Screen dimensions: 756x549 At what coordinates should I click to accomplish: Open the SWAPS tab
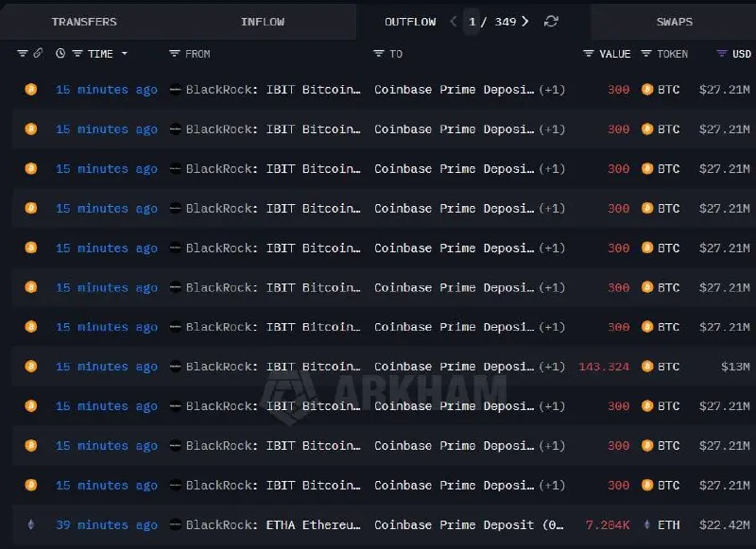[674, 22]
